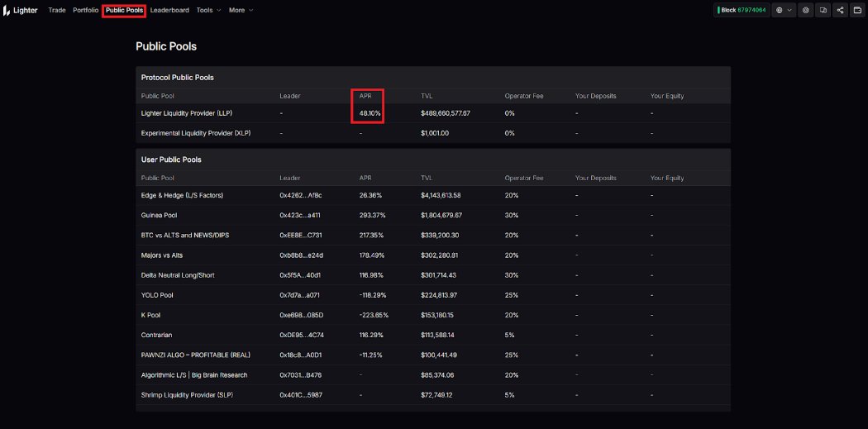
Task: Click leader address 0x7d7a...a071
Action: tap(299, 295)
